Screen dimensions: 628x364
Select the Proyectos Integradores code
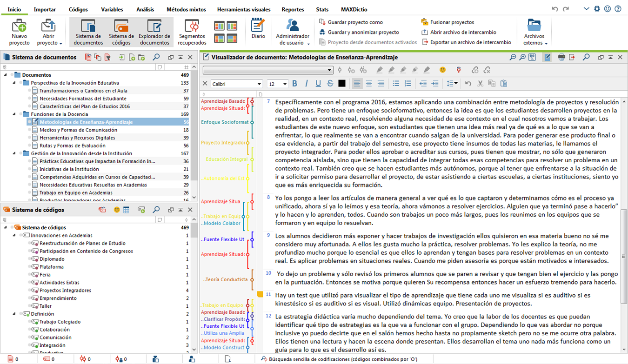coord(65,291)
